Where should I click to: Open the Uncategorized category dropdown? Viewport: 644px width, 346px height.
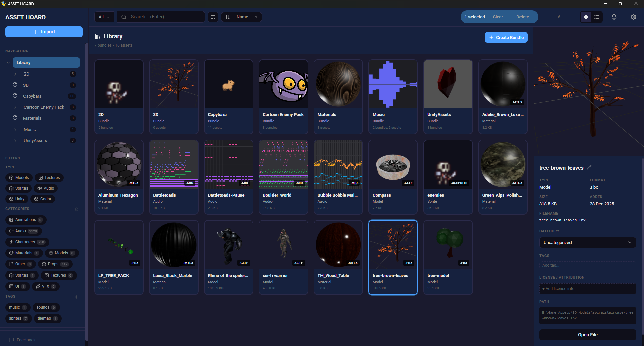587,242
